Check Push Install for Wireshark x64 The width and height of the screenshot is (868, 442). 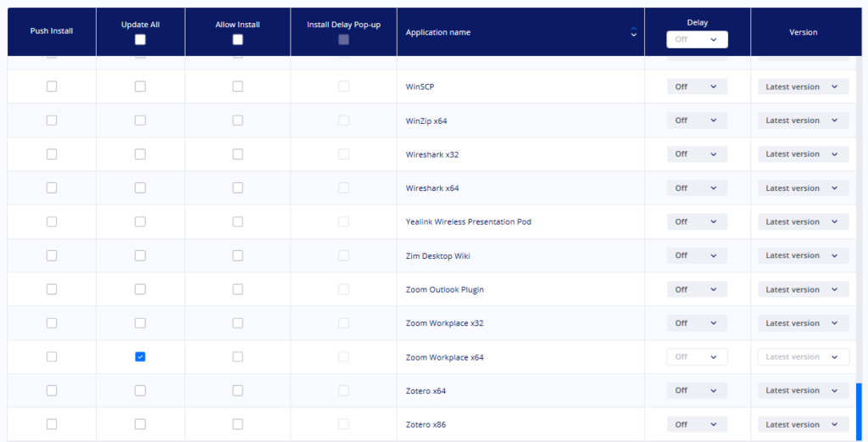pos(52,187)
